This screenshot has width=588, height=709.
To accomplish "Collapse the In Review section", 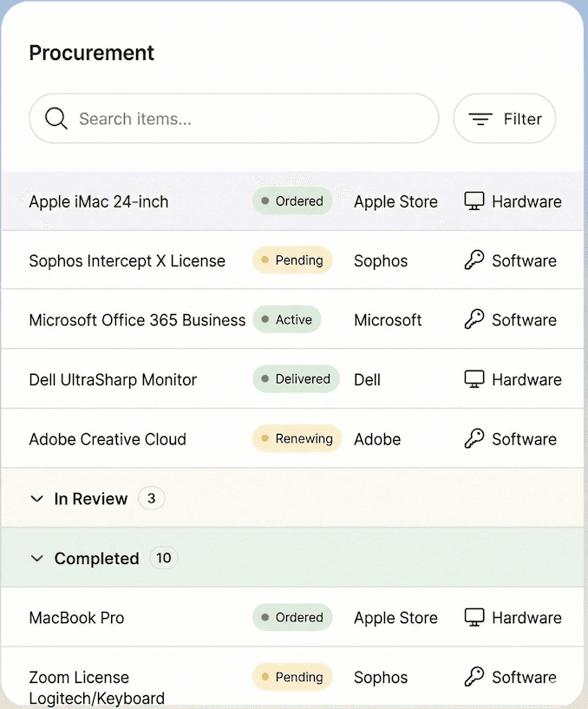I will pos(36,499).
